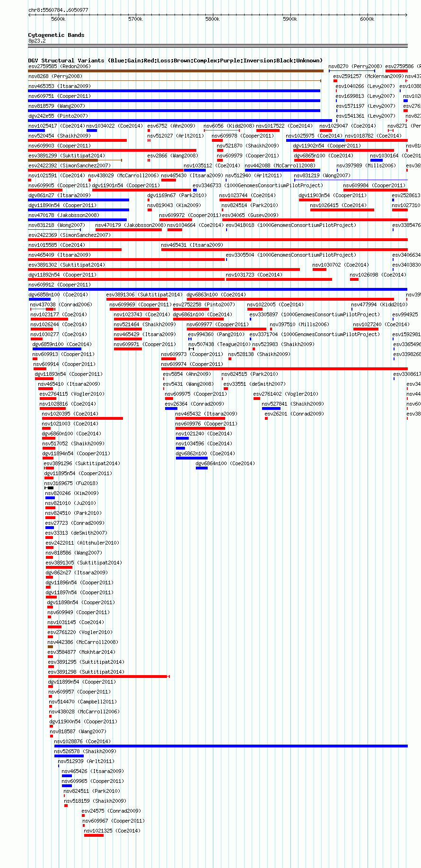The image size is (421, 868).
Task: Click esv3346733 1000GenomesConsortiumPilotProject label
Action: 258,186
